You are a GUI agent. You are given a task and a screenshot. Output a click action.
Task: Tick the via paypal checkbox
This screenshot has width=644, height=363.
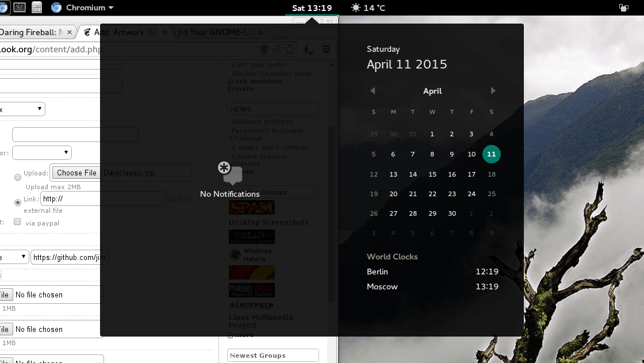click(17, 221)
